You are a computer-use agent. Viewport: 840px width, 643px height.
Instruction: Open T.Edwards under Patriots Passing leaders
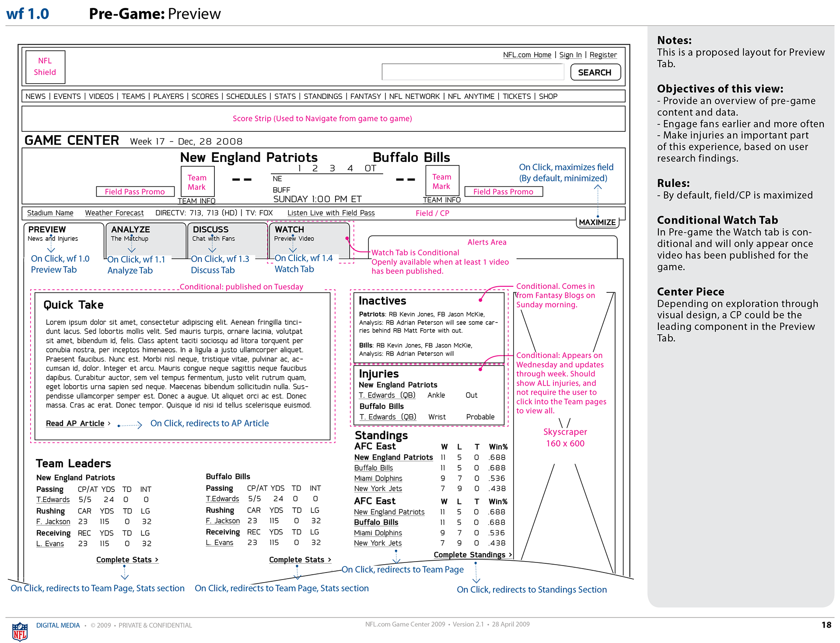53,500
